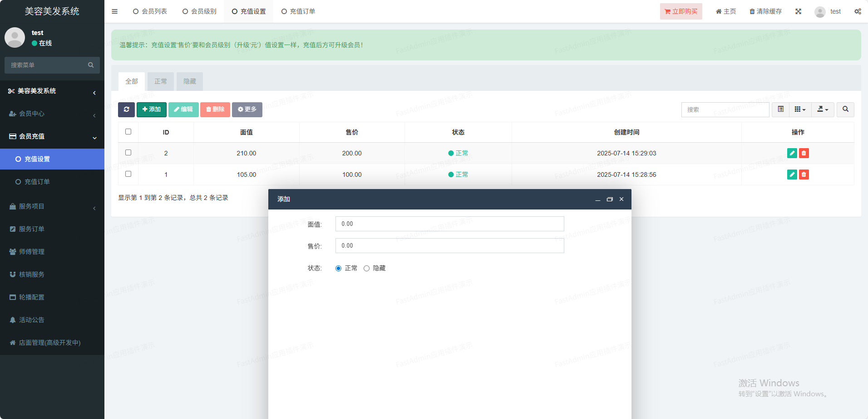Open the columns grid dropdown
Image resolution: width=868 pixels, height=419 pixels.
pyautogui.click(x=800, y=110)
